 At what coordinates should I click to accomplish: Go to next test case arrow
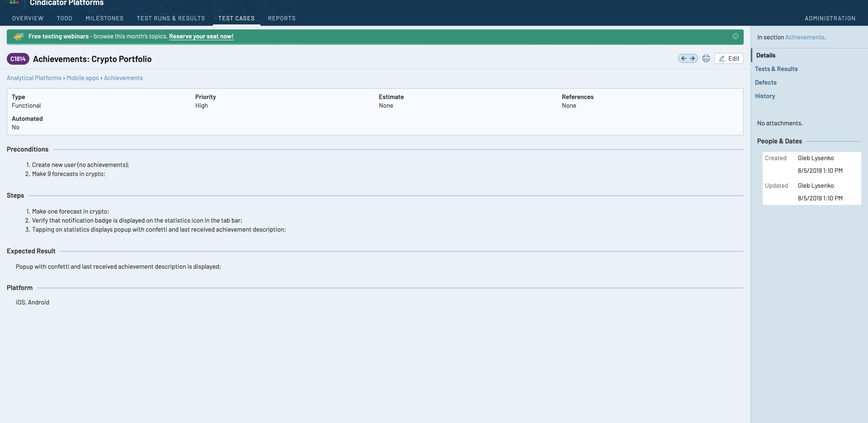(692, 58)
